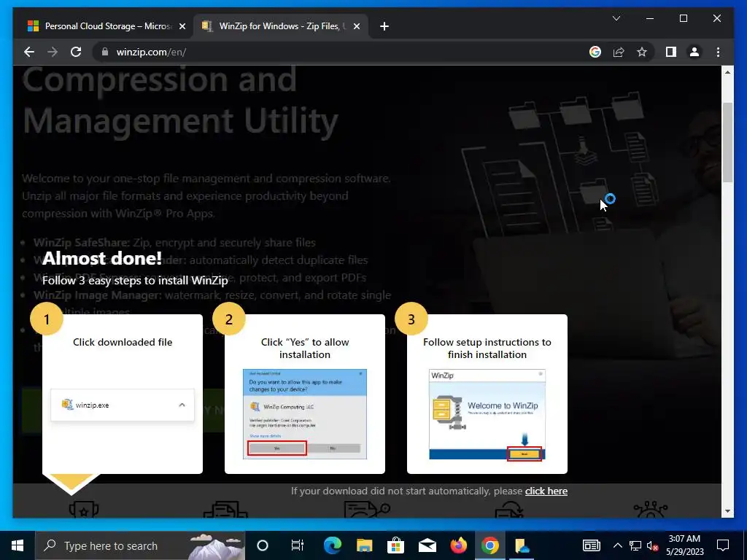
Task: Go back to the previous page
Action: point(29,52)
